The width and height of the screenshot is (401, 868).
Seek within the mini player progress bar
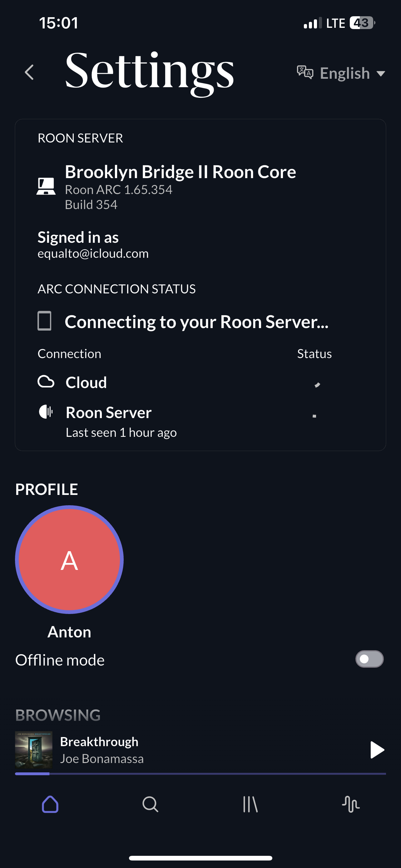point(200,774)
